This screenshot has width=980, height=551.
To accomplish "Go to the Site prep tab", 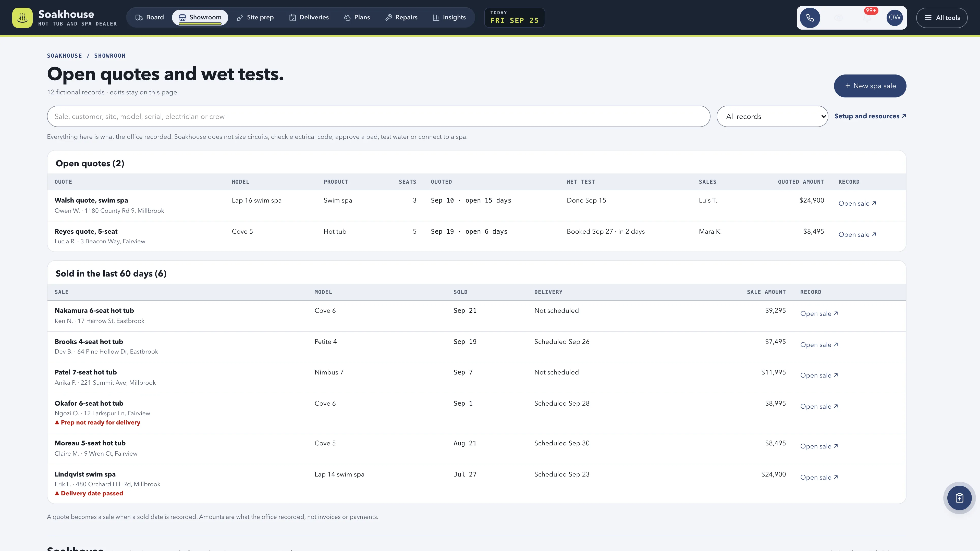I will coord(255,18).
